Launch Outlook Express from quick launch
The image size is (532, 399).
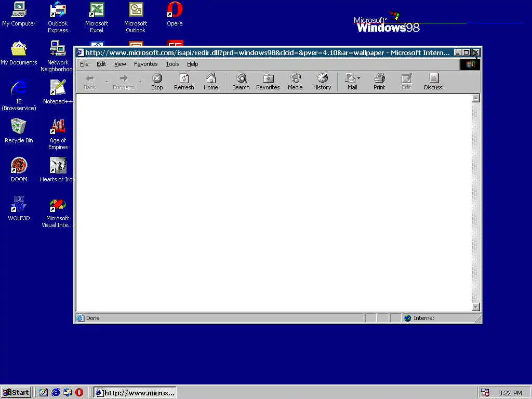(x=67, y=393)
